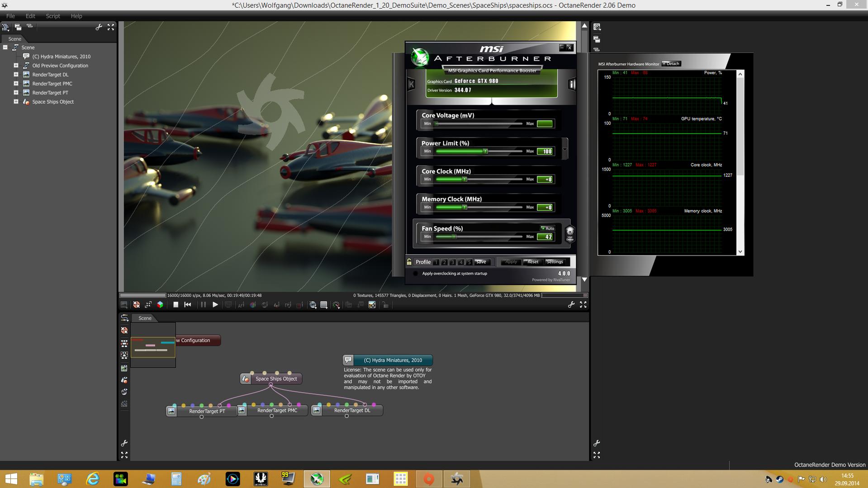Save the current Afterburner profile

click(x=481, y=262)
